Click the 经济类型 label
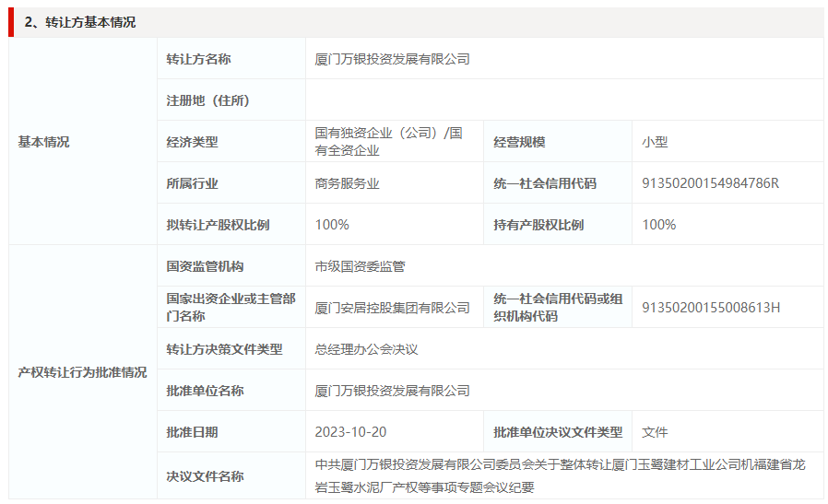This screenshot has width=828, height=504. pyautogui.click(x=192, y=142)
